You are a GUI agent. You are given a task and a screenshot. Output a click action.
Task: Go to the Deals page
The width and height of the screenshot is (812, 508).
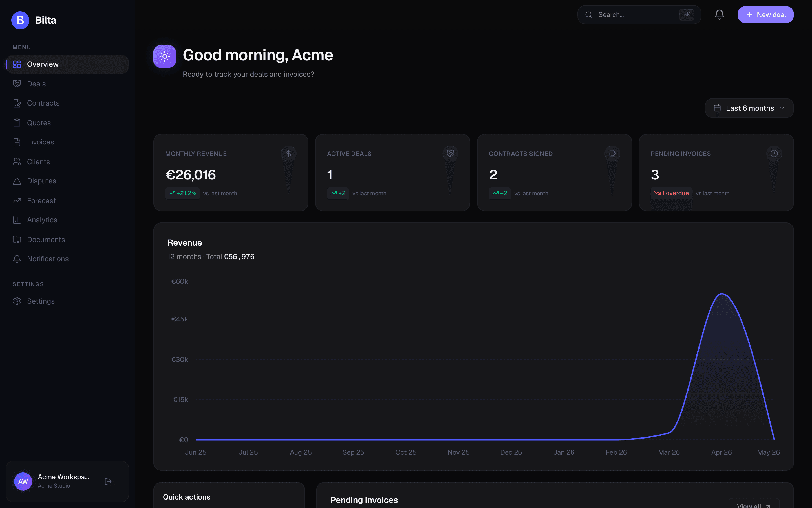[x=67, y=84]
